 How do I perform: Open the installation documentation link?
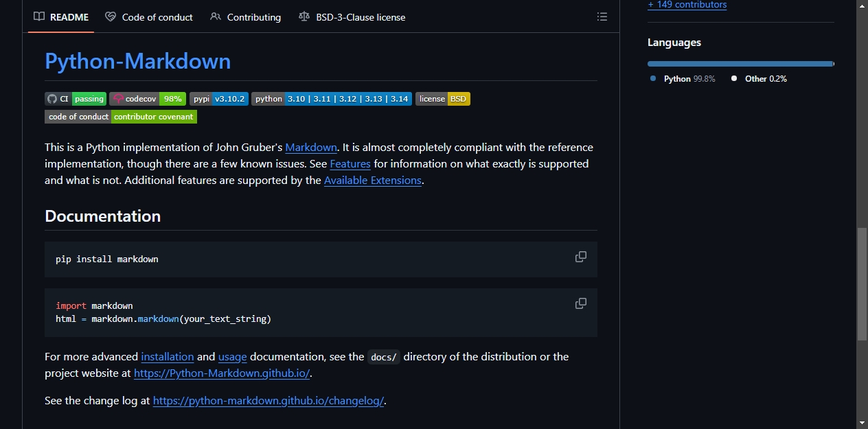pos(168,356)
